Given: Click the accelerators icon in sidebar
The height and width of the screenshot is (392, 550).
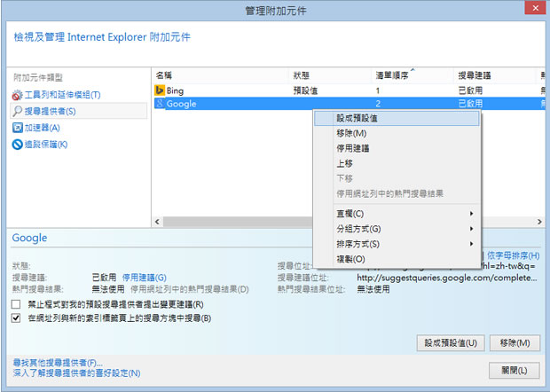Looking at the screenshot, I should click(17, 128).
